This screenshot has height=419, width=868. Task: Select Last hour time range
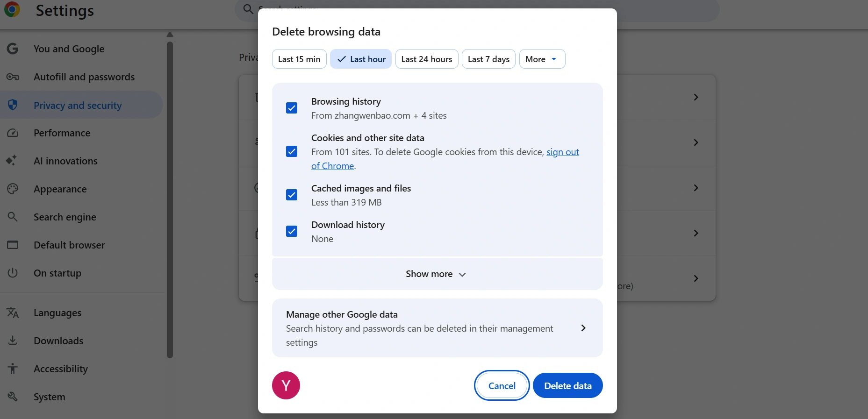coord(361,59)
